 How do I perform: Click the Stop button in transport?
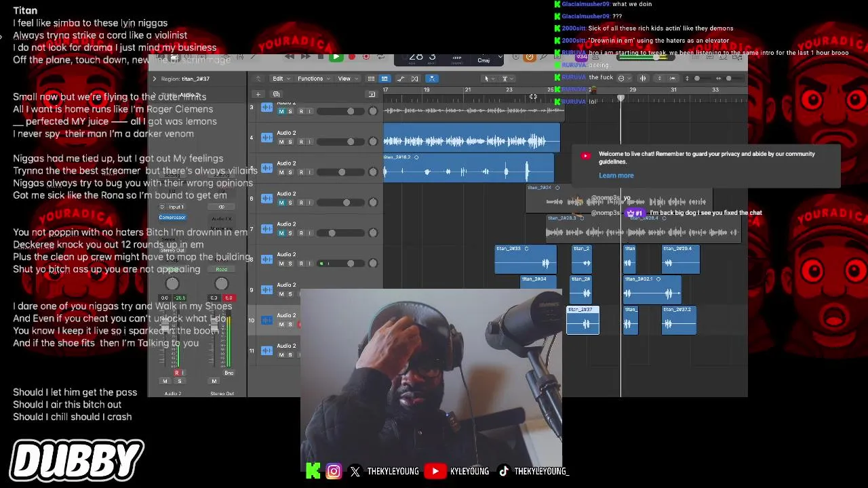(x=321, y=57)
